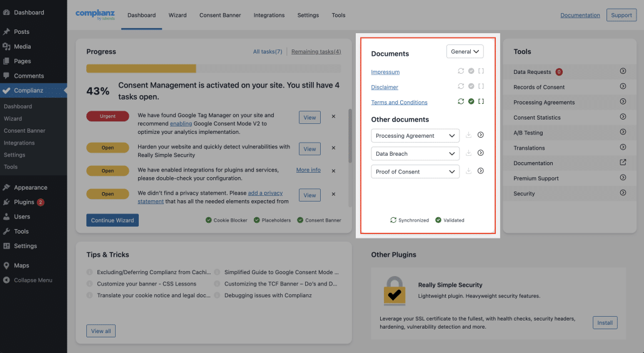This screenshot has height=353, width=644.
Task: Show Remaining tasks(4) filter
Action: (x=316, y=51)
